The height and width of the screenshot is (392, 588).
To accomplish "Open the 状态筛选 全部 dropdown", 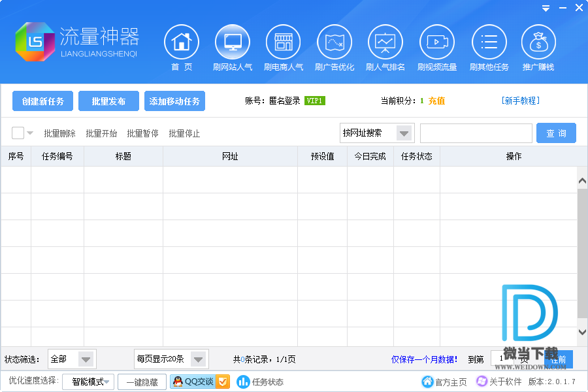I will (x=86, y=359).
